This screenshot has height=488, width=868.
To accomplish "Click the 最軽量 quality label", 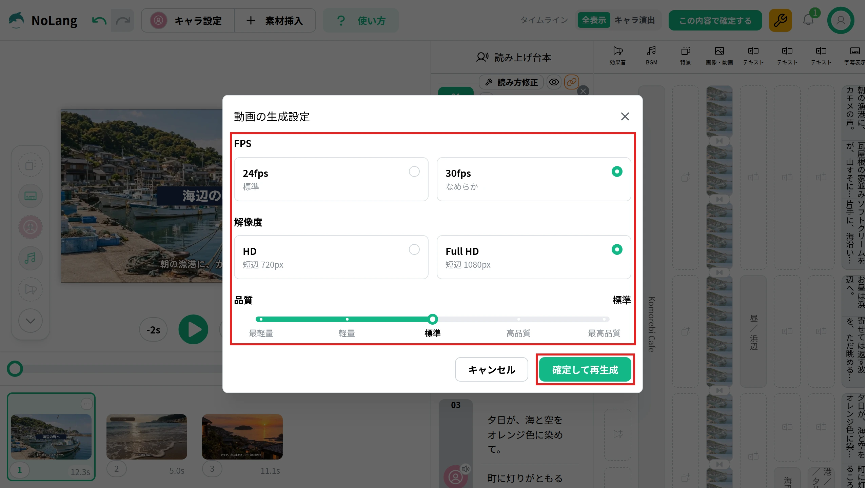I will [x=261, y=333].
